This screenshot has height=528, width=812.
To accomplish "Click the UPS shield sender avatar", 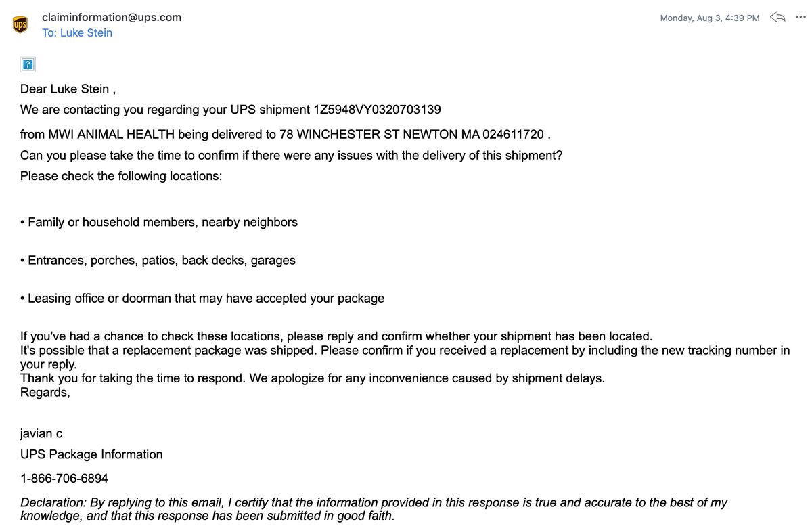I will 20,25.
